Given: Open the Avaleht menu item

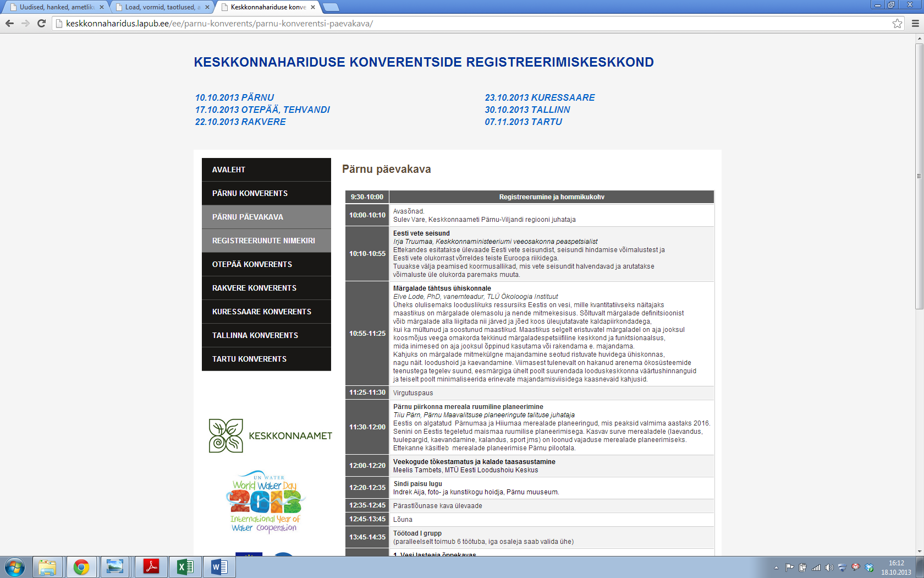Looking at the screenshot, I should [266, 170].
